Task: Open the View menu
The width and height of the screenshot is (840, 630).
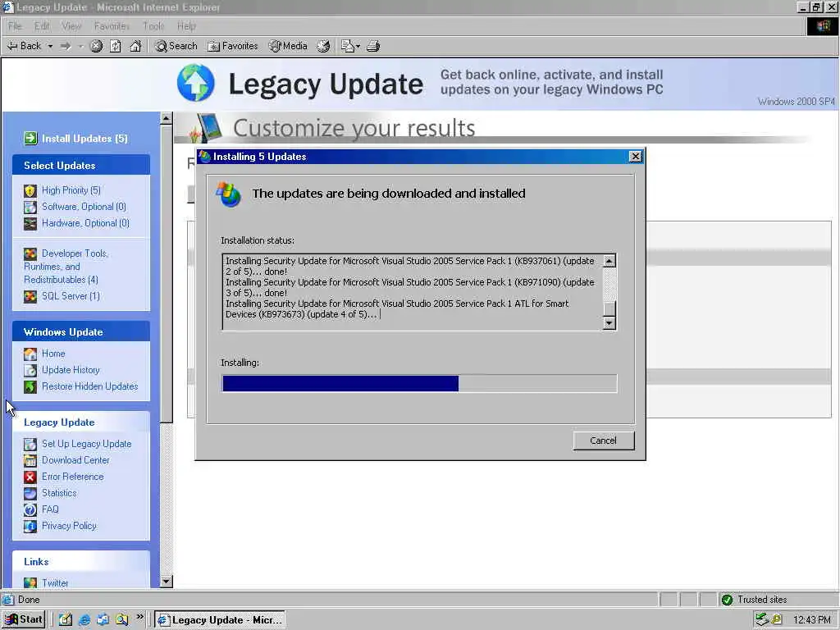Action: tap(71, 25)
